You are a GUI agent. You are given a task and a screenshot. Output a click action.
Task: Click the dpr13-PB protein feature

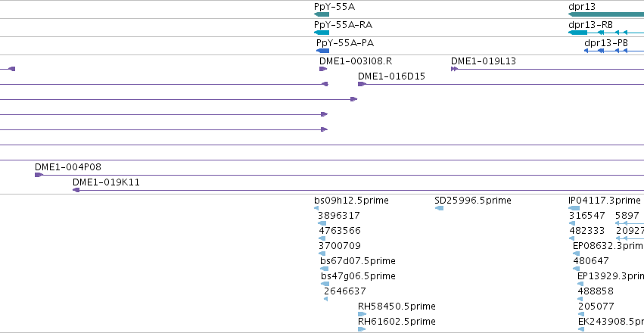pos(614,51)
